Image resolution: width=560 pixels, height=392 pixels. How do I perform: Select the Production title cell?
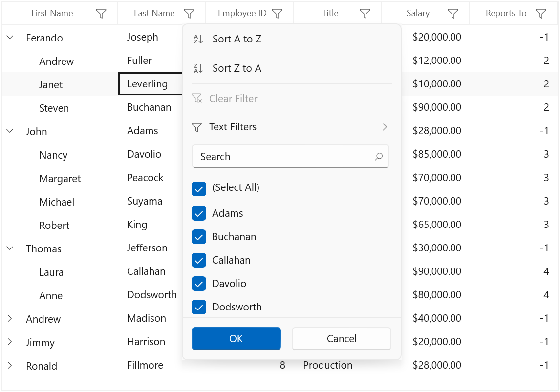tap(327, 365)
